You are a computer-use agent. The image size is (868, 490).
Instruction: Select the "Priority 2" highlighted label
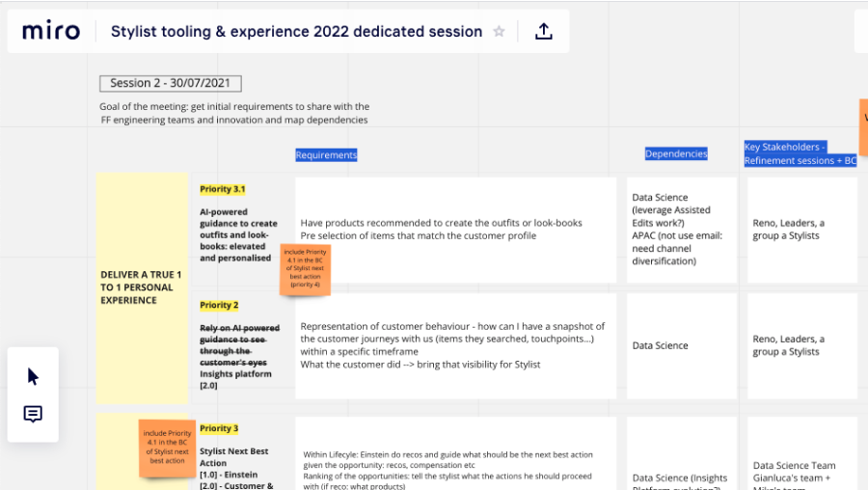click(x=219, y=305)
